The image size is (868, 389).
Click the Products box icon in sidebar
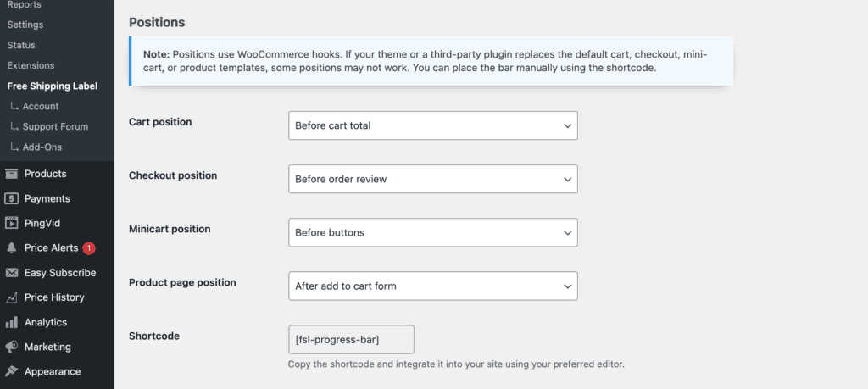click(12, 174)
